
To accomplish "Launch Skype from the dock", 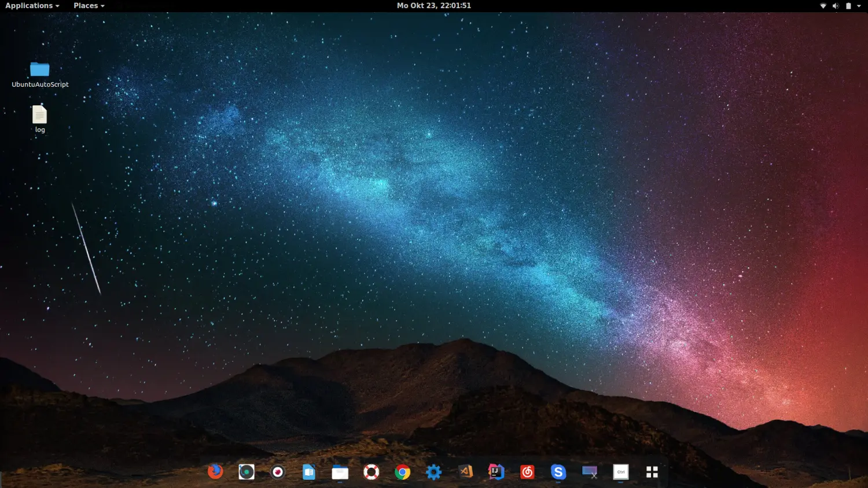I will coord(558,472).
